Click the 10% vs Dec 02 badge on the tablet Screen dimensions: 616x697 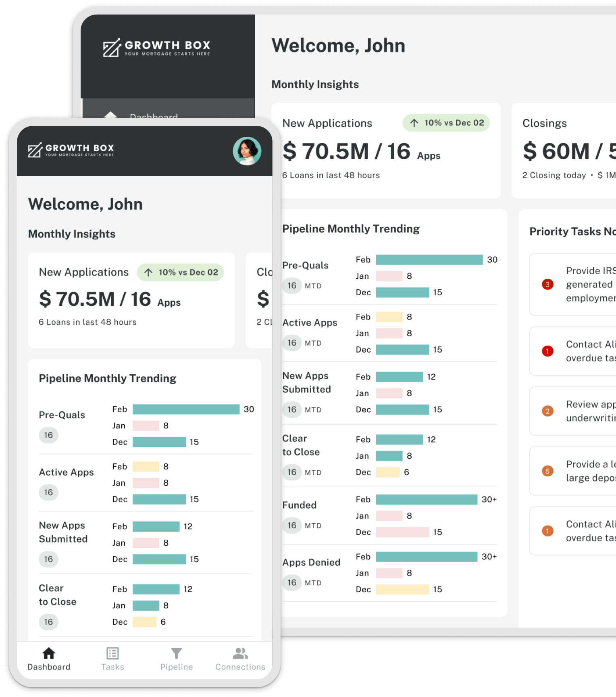click(446, 123)
